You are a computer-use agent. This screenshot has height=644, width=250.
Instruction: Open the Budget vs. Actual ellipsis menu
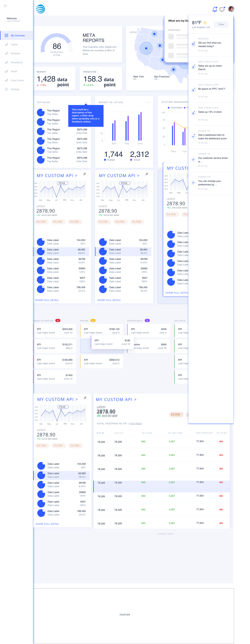tap(148, 102)
